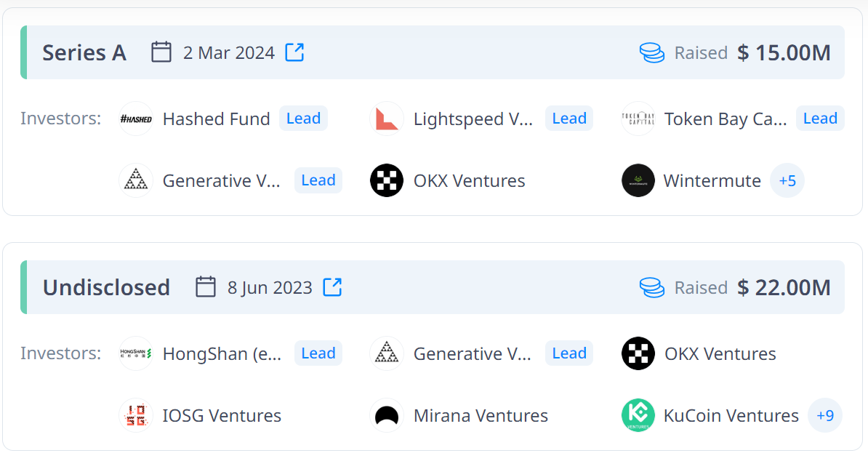Open the Hashed Fund investor name
868x461 pixels.
(217, 119)
